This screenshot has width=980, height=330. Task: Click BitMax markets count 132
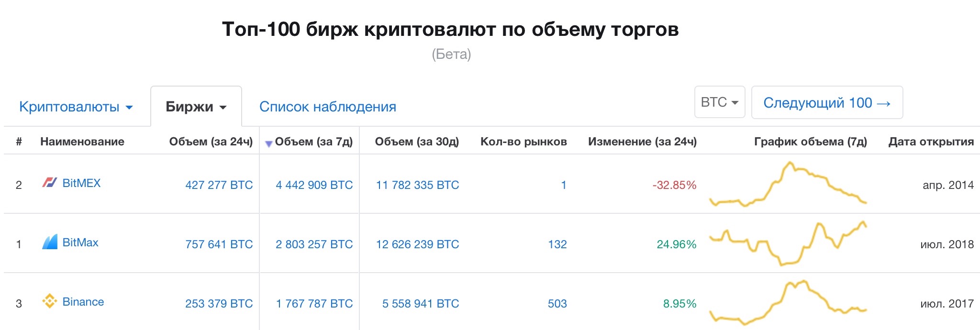point(557,244)
